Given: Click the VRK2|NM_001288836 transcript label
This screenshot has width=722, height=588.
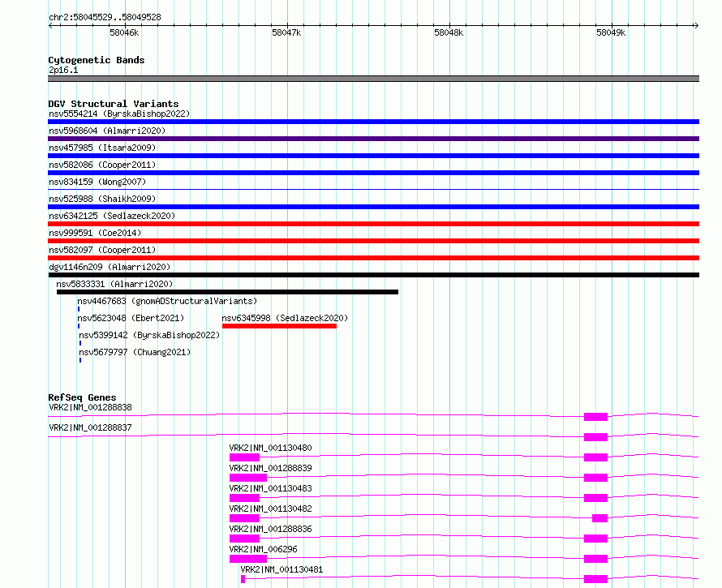Looking at the screenshot, I should pos(271,529).
